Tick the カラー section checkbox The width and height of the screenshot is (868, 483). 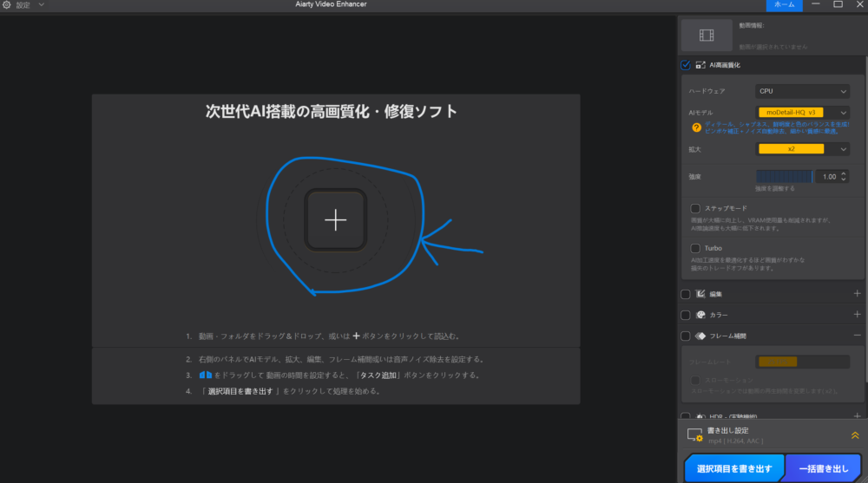686,315
